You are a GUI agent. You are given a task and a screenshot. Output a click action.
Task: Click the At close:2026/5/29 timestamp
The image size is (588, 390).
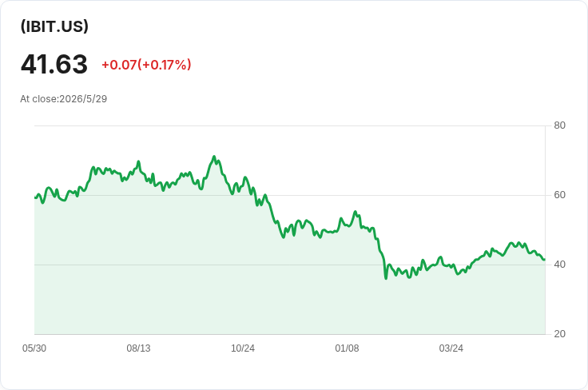[x=63, y=99]
